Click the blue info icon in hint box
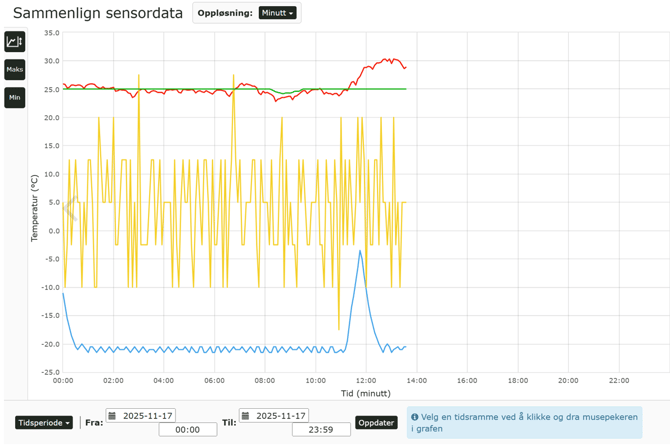Screen dimensions: 670x447 tap(415, 417)
